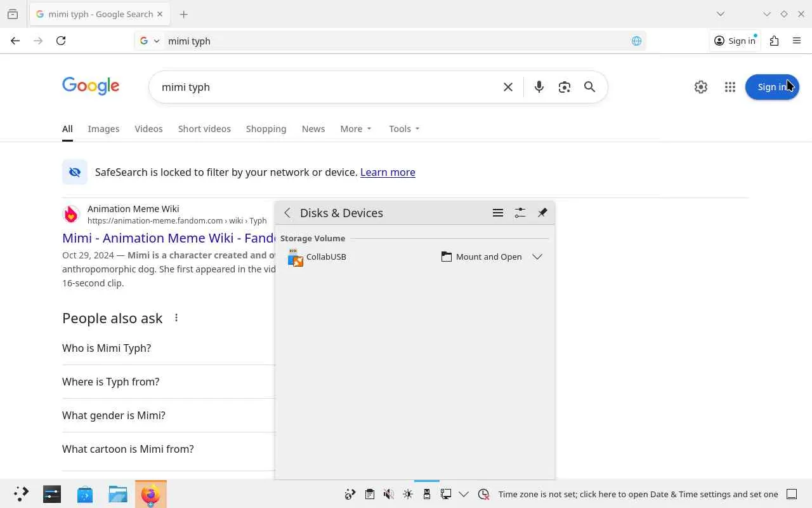Viewport: 812px width, 508px height.
Task: Click the Show Desktop panel button
Action: click(x=792, y=494)
